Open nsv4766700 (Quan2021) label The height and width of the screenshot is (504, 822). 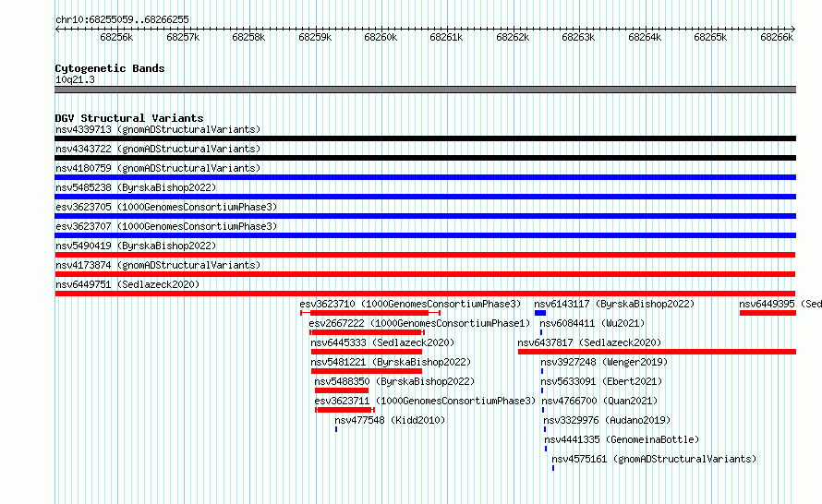coord(599,401)
